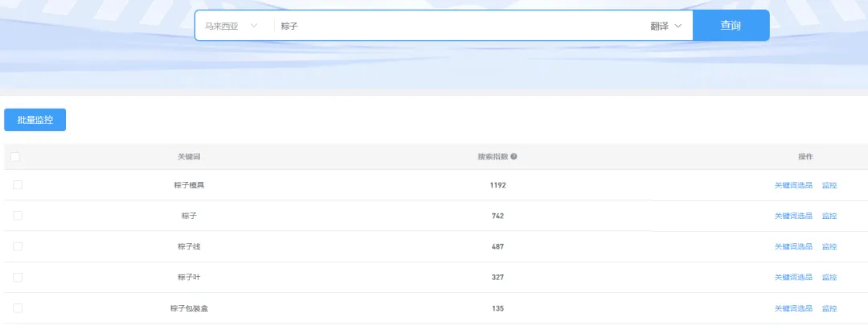Tick the select-all checkbox in table header
The width and height of the screenshot is (868, 330).
point(15,157)
